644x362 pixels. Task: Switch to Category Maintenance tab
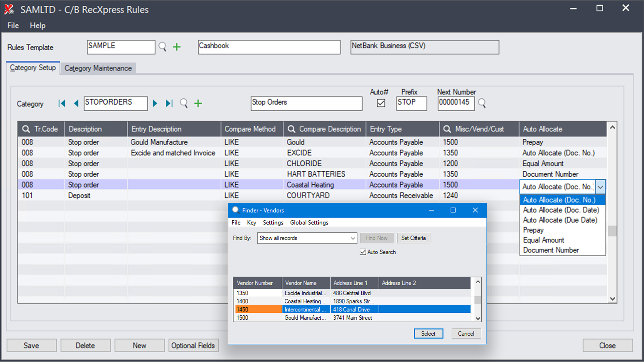pyautogui.click(x=98, y=68)
